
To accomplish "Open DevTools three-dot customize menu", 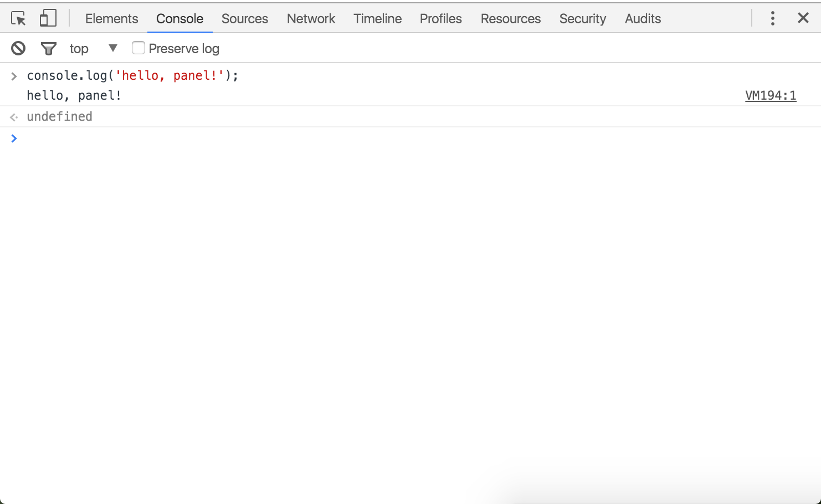I will pos(772,18).
